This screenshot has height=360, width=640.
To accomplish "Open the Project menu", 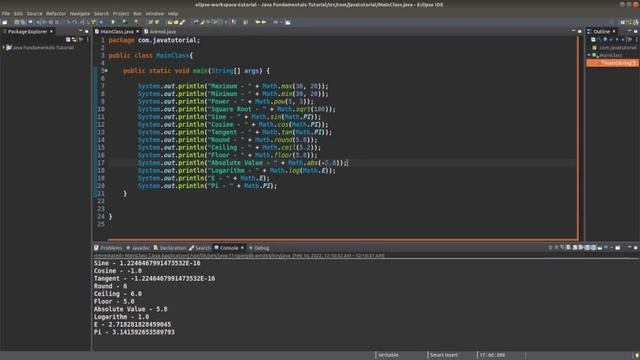I will [121, 13].
